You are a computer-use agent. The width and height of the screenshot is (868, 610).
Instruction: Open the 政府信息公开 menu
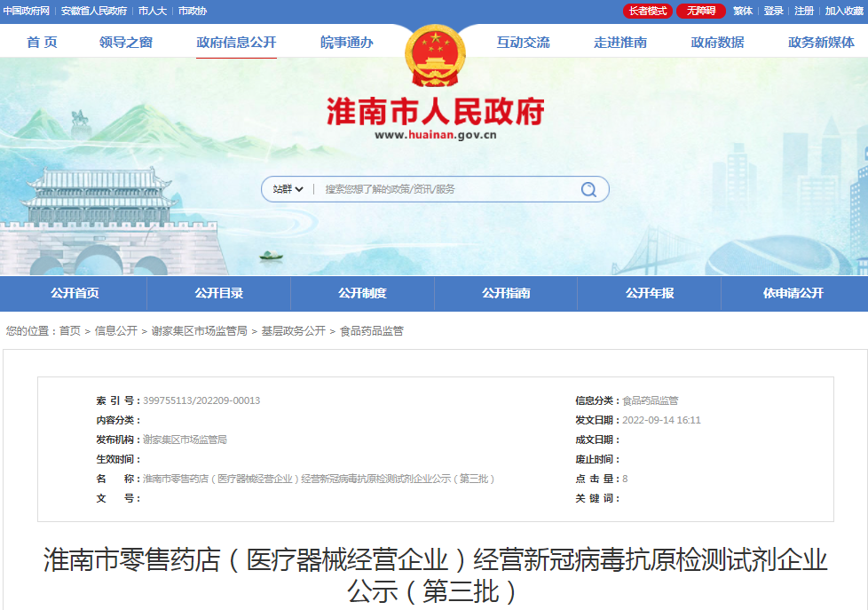[236, 41]
